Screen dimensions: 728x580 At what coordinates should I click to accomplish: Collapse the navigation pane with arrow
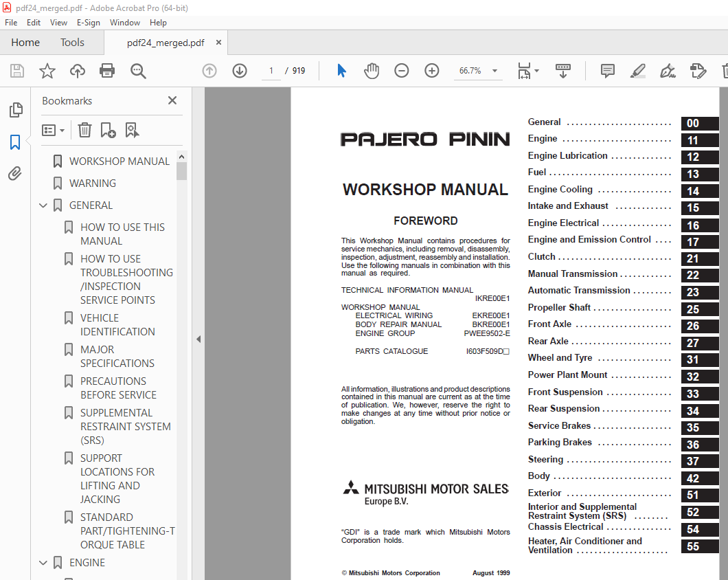198,339
